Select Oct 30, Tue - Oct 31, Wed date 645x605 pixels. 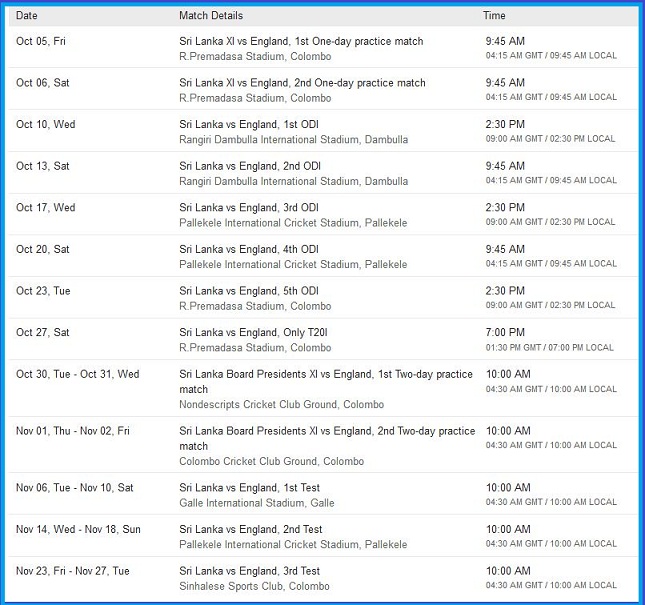point(78,374)
